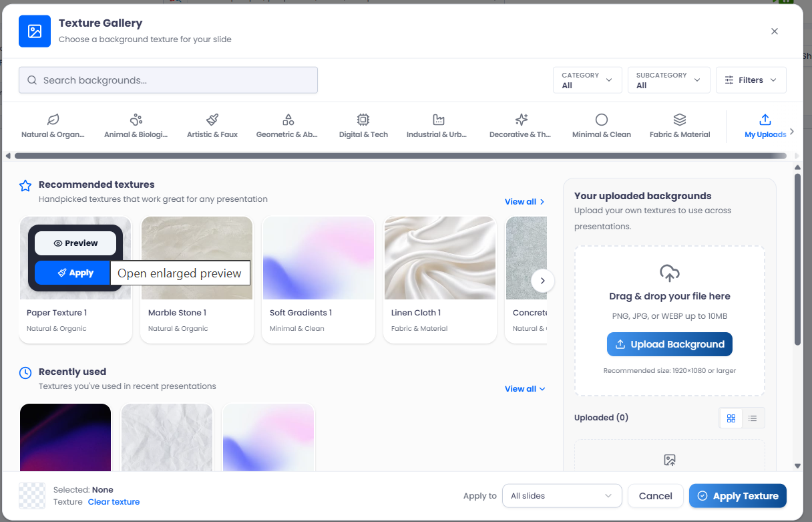Select the dark purple recent texture
The width and height of the screenshot is (812, 522).
click(x=65, y=437)
